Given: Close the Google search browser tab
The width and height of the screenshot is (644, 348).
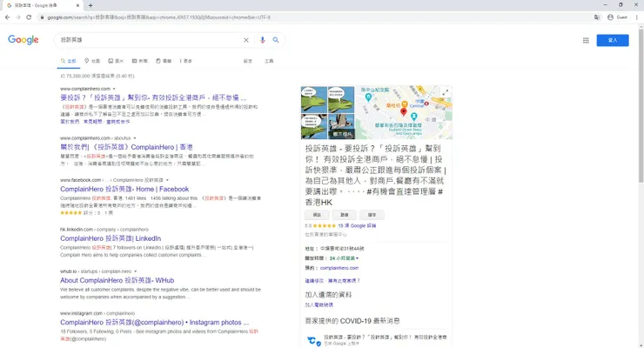Looking at the screenshot, I should coord(77,6).
